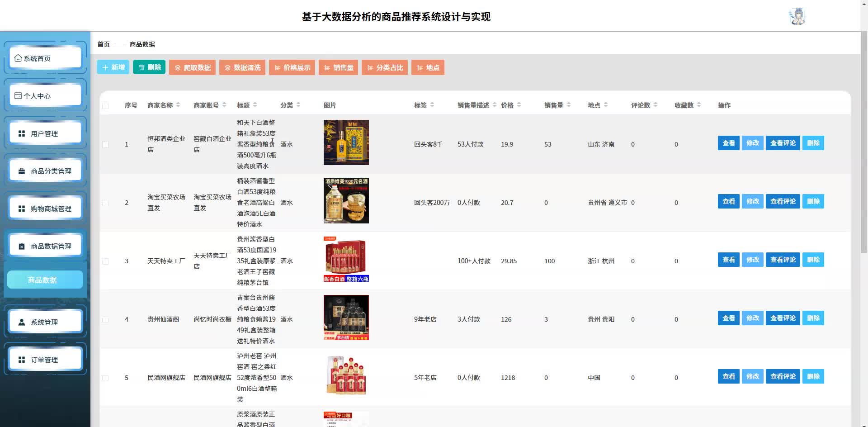Image resolution: width=868 pixels, height=427 pixels.
Task: Click the 爬取数据 button
Action: pyautogui.click(x=193, y=67)
